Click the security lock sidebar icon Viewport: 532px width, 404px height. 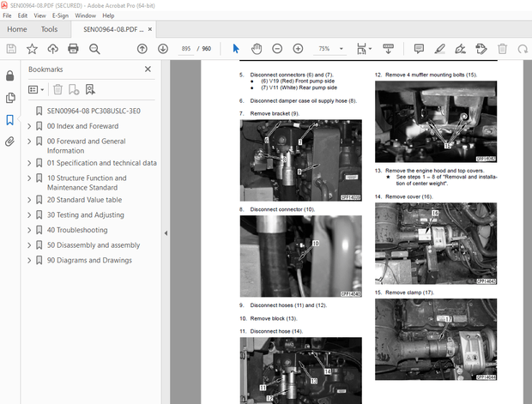[x=10, y=75]
